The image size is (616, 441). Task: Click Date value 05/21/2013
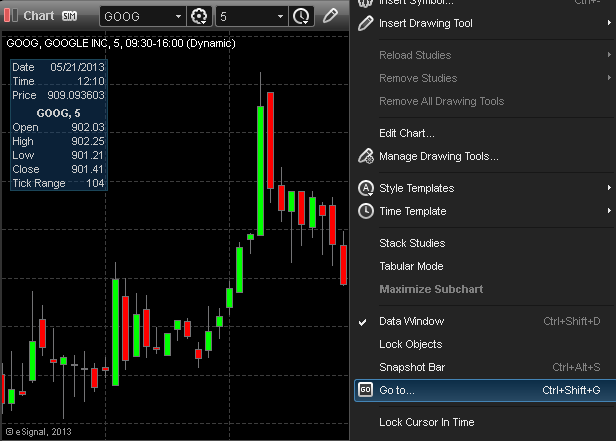(77, 67)
